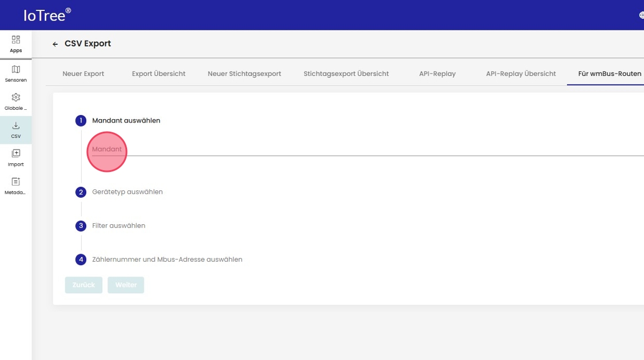Expand step 2 Gerätetyp auswählen
The height and width of the screenshot is (360, 644).
127,192
